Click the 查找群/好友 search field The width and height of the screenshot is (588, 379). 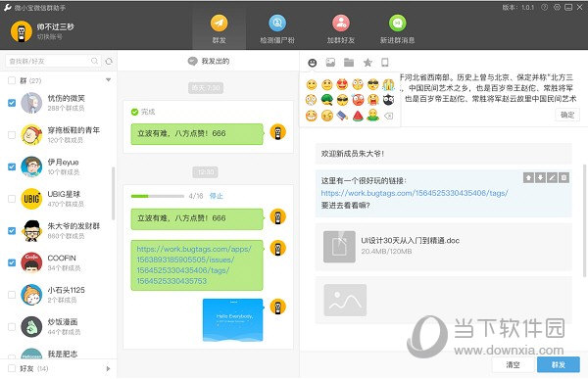pyautogui.click(x=53, y=61)
